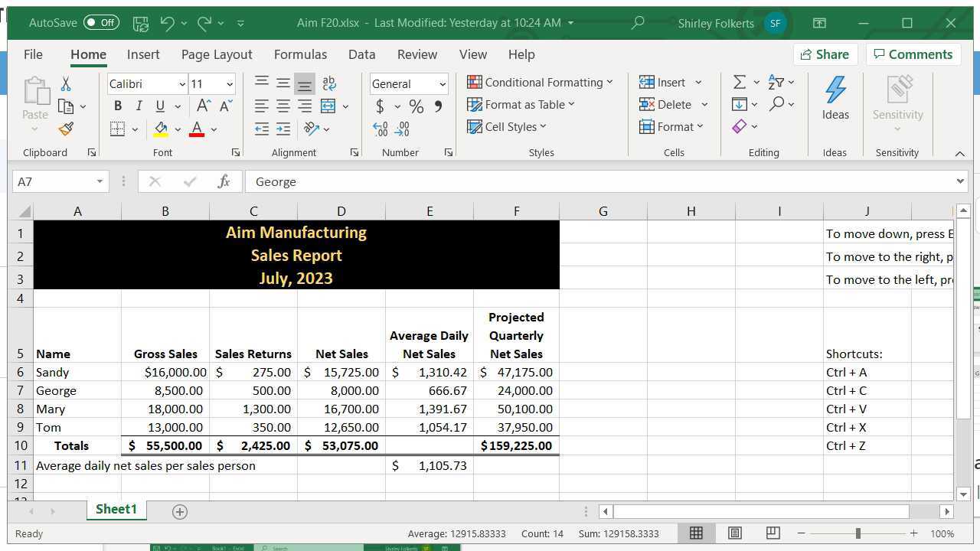Screen dimensions: 980x551
Task: Click cell A7 containing George
Action: (x=77, y=390)
